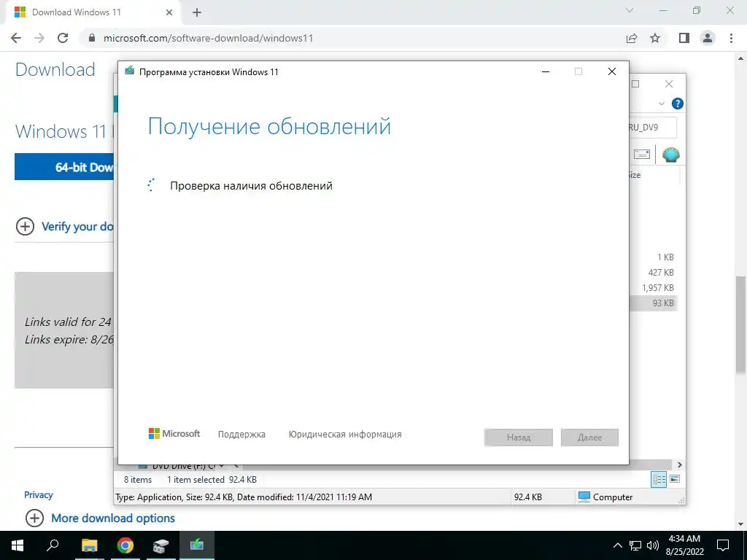Select the 427 KB file row
Image resolution: width=747 pixels, height=560 pixels.
pyautogui.click(x=653, y=273)
